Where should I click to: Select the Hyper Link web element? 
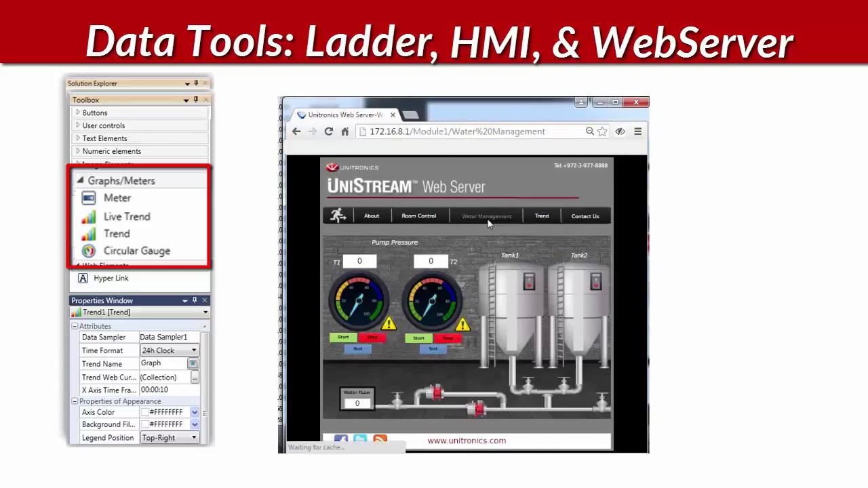[x=111, y=278]
